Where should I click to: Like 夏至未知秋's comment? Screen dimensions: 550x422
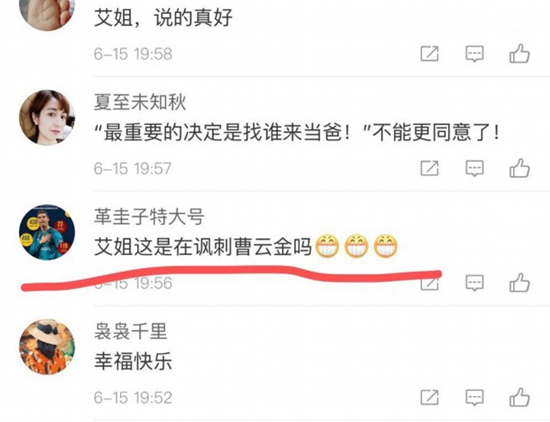point(519,168)
